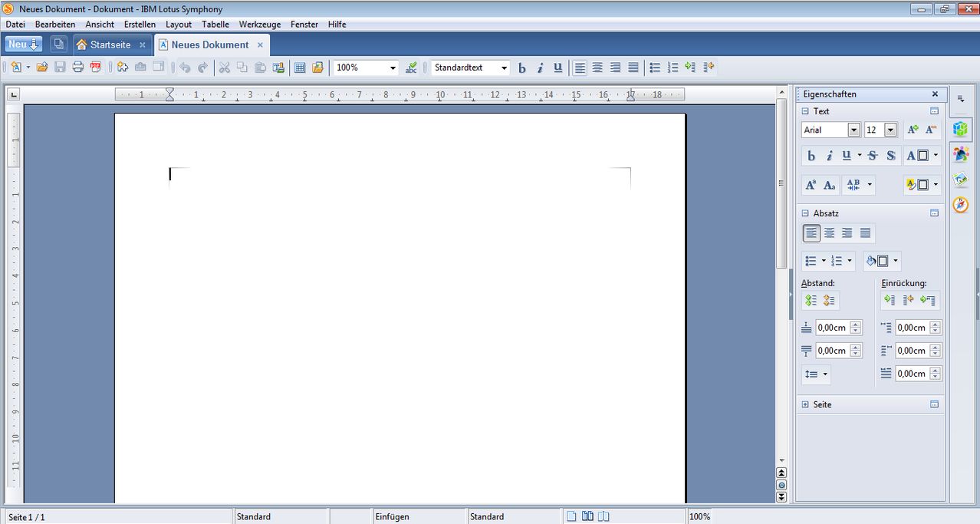This screenshot has height=524, width=980.
Task: Toggle centered alignment in Absatz section
Action: 829,233
